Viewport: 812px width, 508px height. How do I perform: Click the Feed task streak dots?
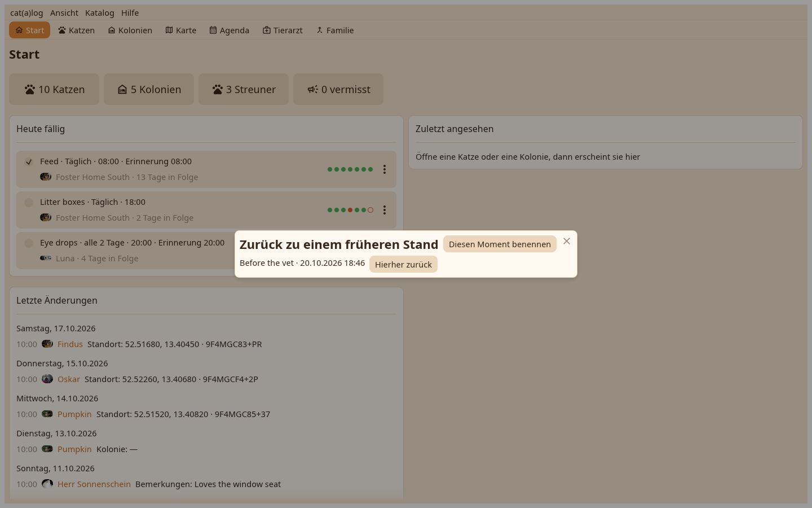pos(350,169)
